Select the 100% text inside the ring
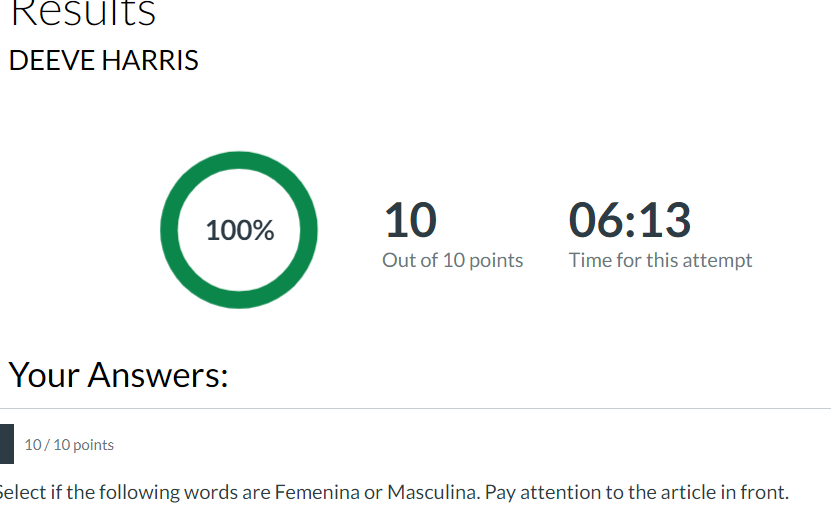Screen dimensions: 831x508 coord(240,230)
